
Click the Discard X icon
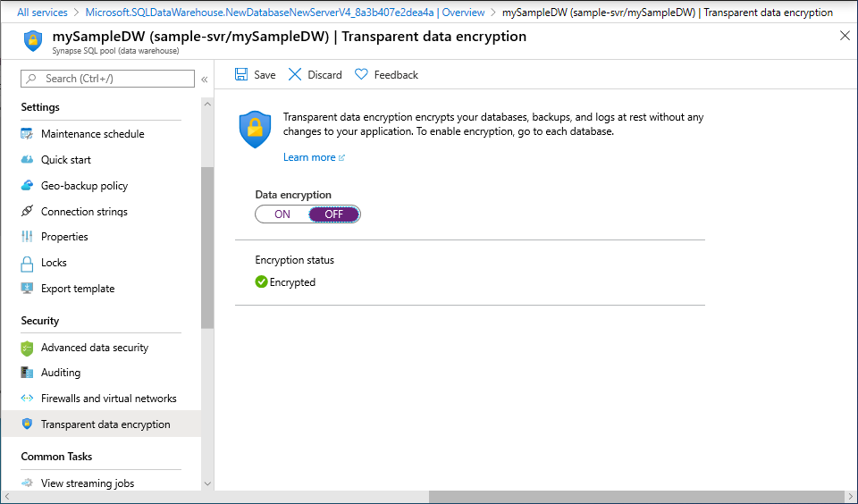(294, 74)
